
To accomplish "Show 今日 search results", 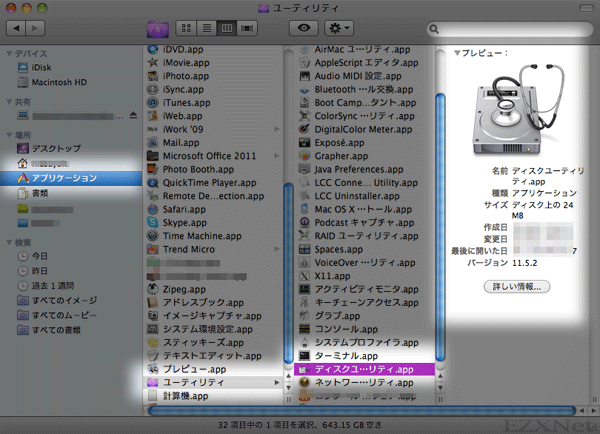I will pos(33,256).
